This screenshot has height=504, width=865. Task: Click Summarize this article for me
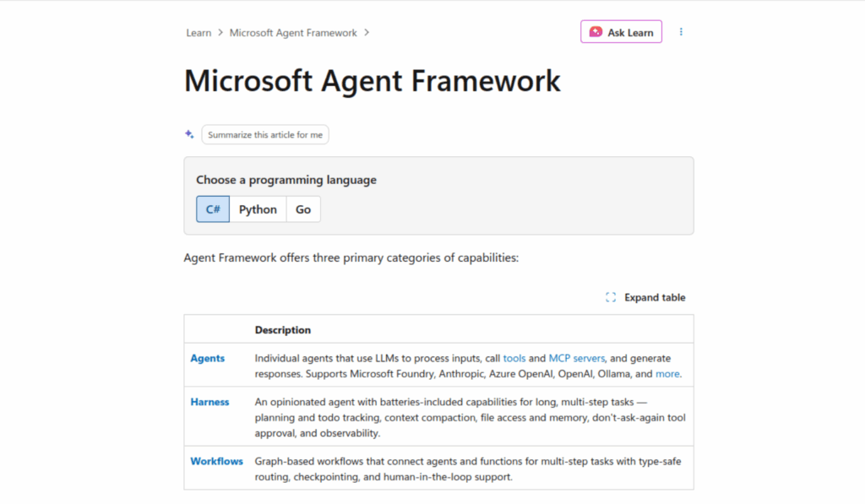tap(265, 134)
